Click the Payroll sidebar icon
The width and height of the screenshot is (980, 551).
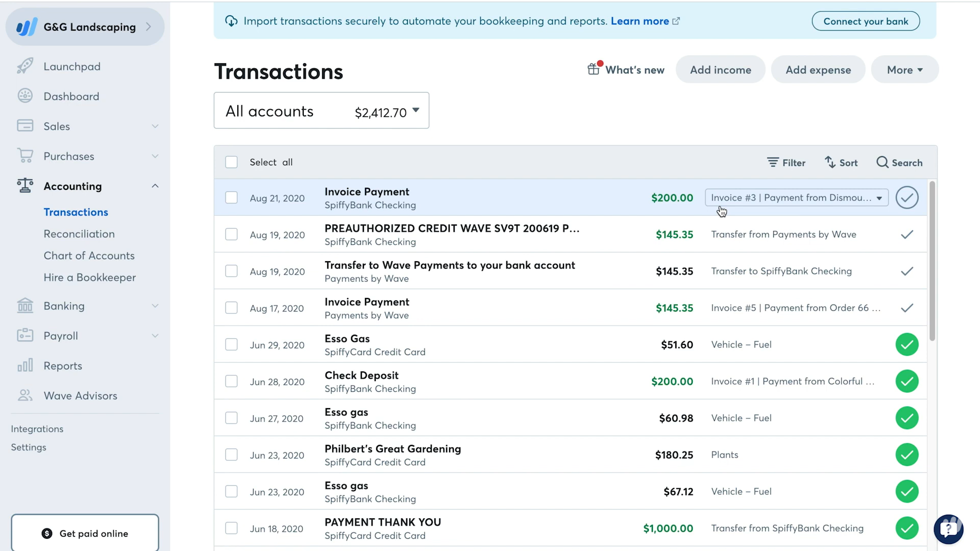click(25, 335)
